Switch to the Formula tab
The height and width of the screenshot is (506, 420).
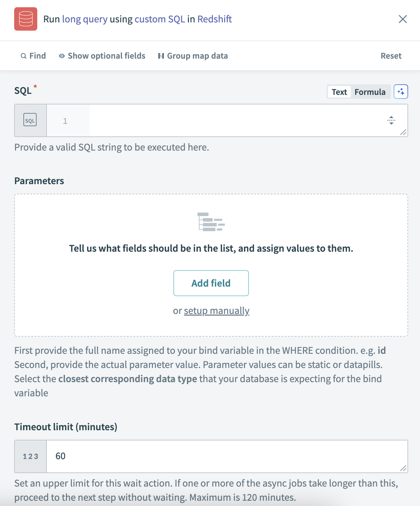tap(370, 92)
